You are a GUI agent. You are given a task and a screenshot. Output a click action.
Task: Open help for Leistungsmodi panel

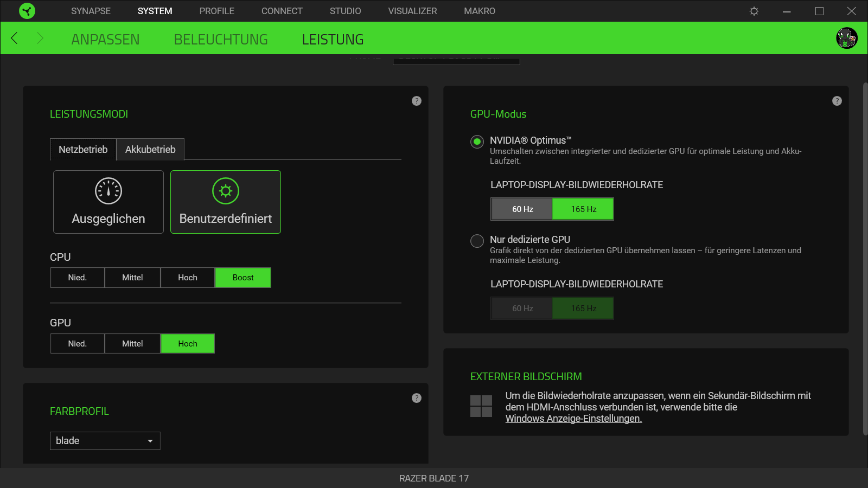417,101
